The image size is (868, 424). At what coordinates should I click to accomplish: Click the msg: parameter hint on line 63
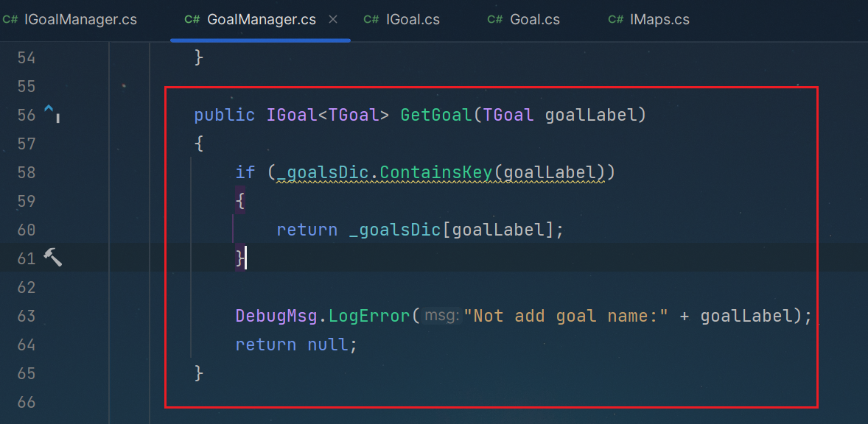441,316
